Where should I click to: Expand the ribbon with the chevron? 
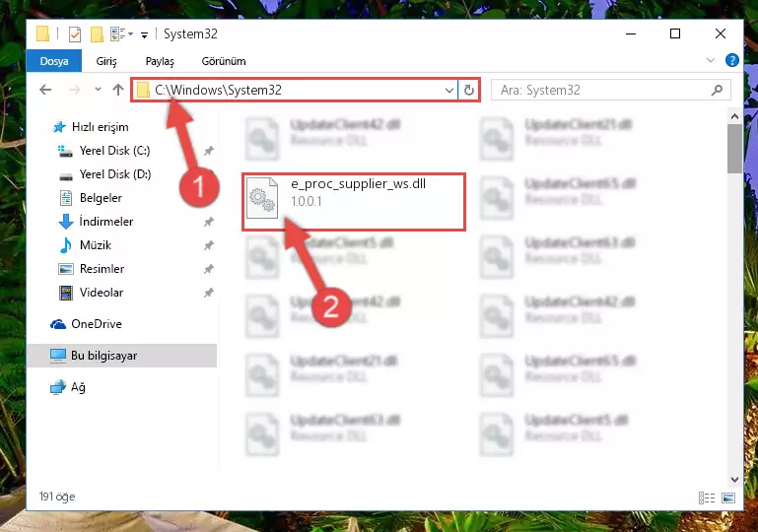point(710,60)
